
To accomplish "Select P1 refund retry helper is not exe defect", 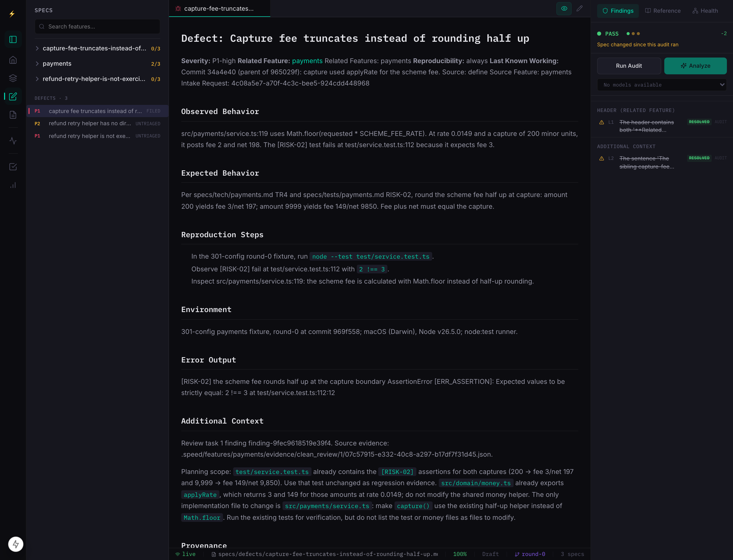I will click(97, 136).
